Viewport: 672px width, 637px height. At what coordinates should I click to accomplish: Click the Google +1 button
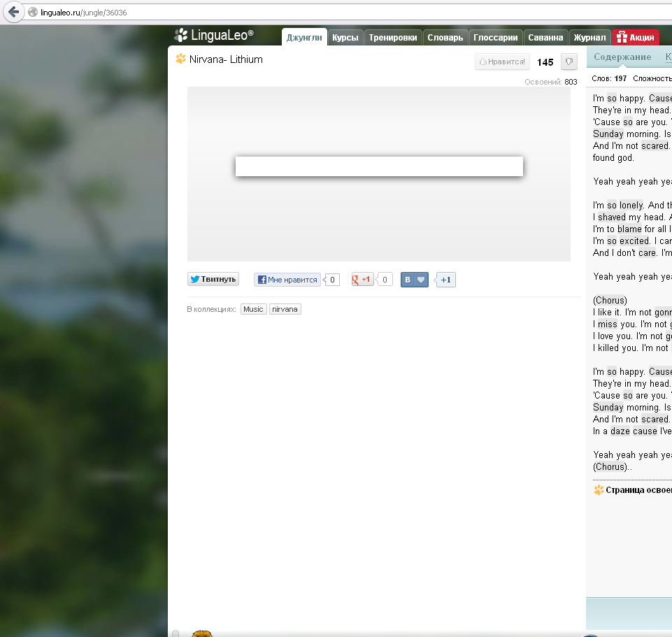[362, 280]
